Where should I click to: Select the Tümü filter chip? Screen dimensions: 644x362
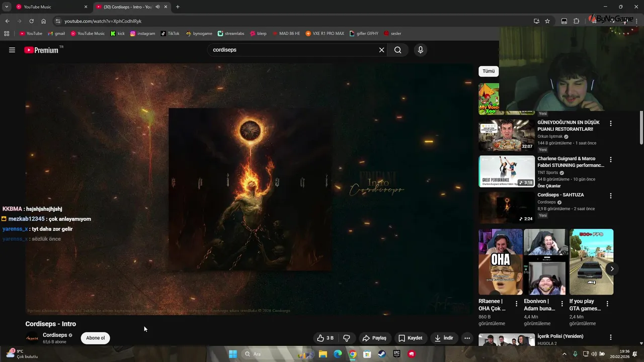click(489, 71)
